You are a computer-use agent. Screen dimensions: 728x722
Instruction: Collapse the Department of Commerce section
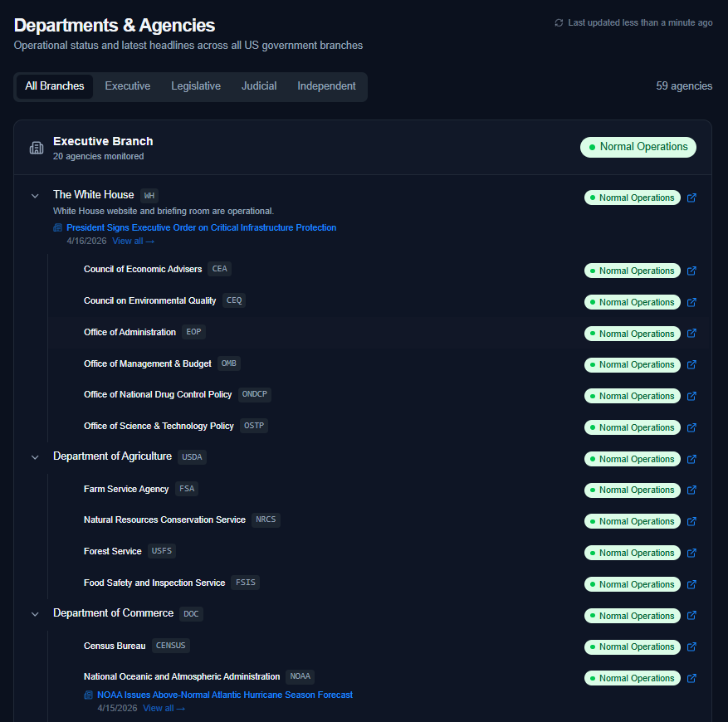[35, 614]
